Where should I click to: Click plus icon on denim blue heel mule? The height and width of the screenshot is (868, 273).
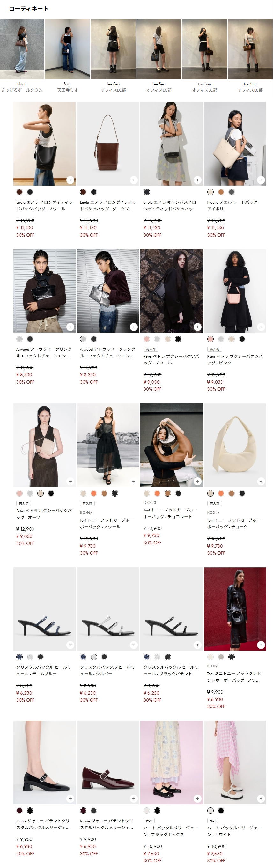(x=70, y=645)
